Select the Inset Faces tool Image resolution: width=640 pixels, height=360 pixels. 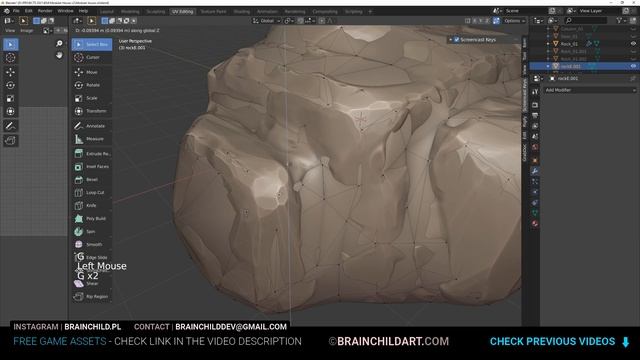(x=92, y=167)
